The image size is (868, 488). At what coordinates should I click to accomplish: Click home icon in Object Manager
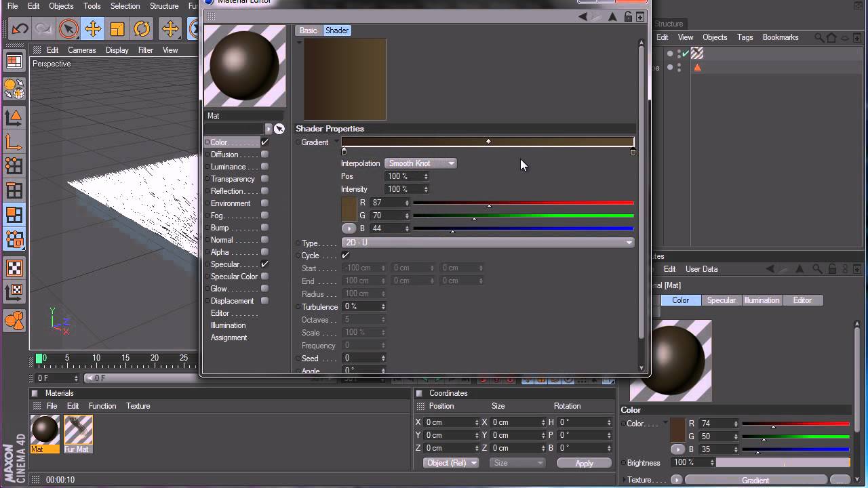point(831,37)
